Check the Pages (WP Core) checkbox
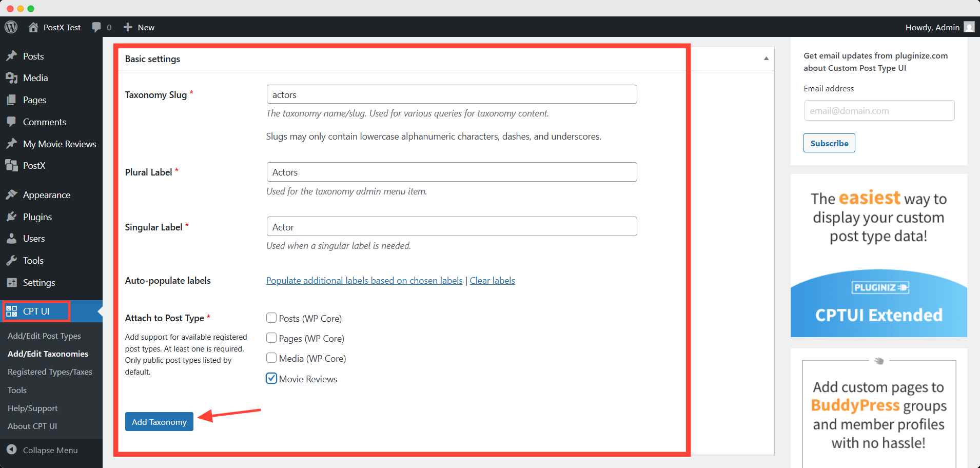Viewport: 980px width, 468px height. point(271,338)
